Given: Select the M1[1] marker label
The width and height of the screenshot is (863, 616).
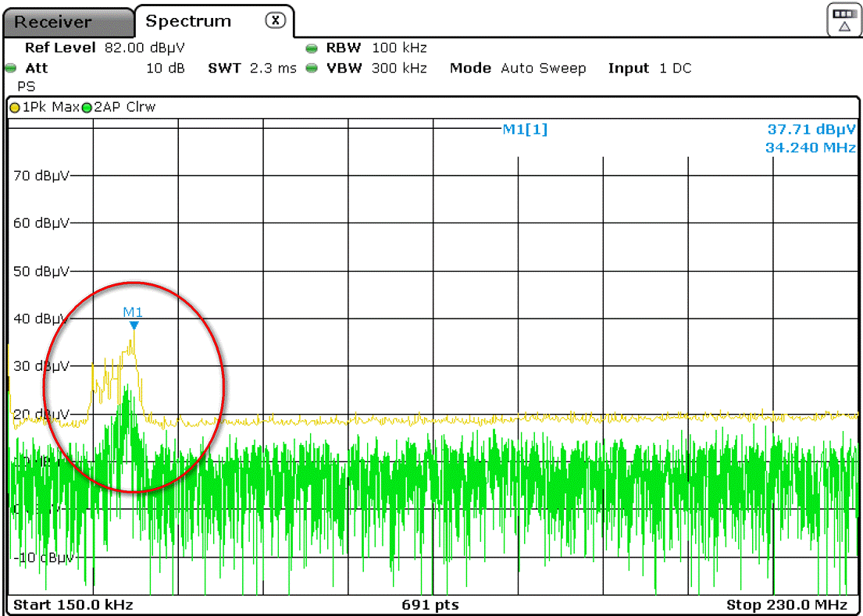Looking at the screenshot, I should click(x=525, y=130).
